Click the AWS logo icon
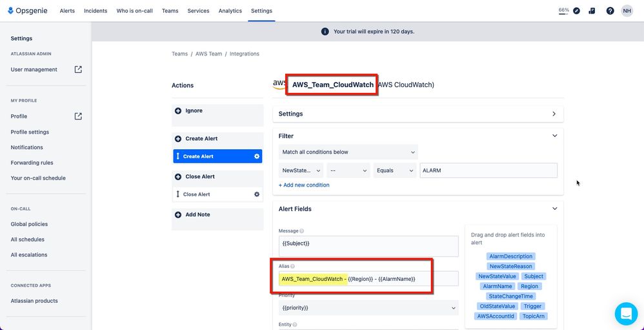 [279, 84]
